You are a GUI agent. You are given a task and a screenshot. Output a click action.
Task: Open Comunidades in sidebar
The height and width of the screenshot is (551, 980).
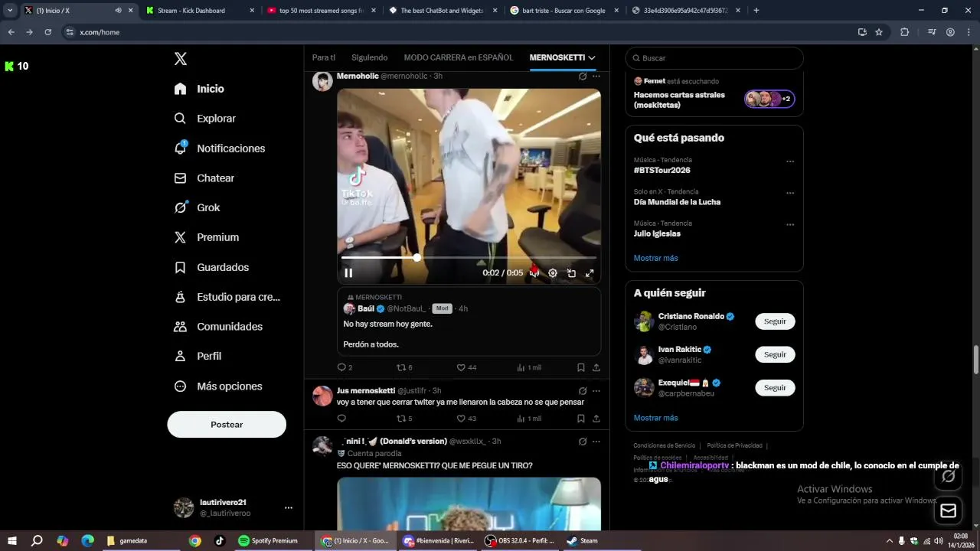point(218,327)
